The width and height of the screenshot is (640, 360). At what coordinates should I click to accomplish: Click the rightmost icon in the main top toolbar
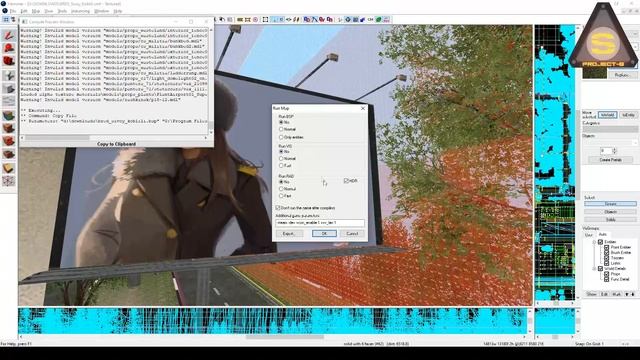click(386, 19)
